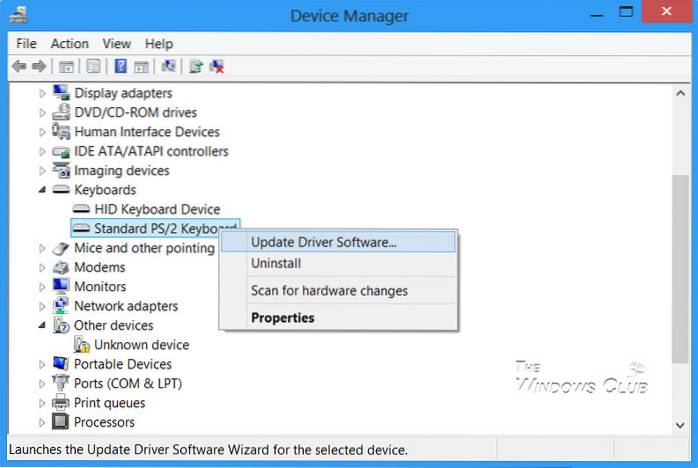This screenshot has width=698, height=468.
Task: Click the vertical scrollbar thumb
Action: (x=680, y=269)
